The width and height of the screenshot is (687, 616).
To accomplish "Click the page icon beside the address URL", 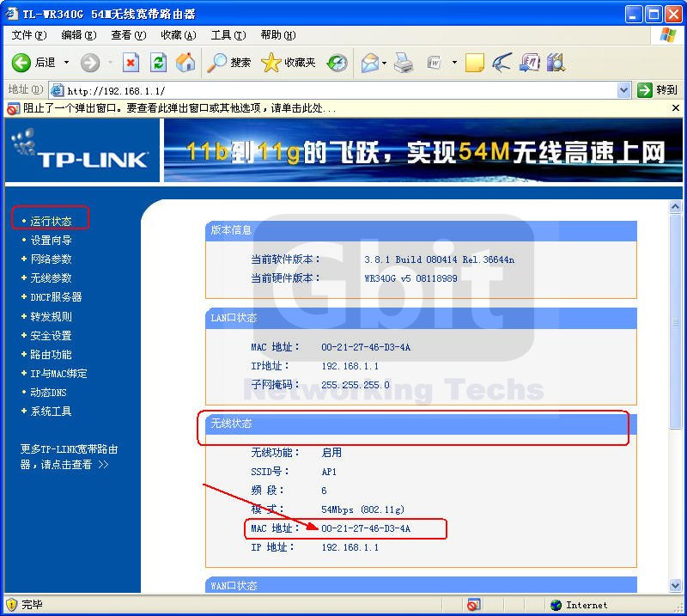I will coord(58,91).
